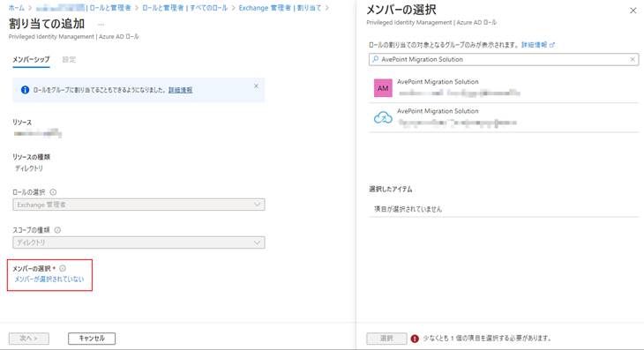Click the search magnifier icon

click(x=375, y=59)
